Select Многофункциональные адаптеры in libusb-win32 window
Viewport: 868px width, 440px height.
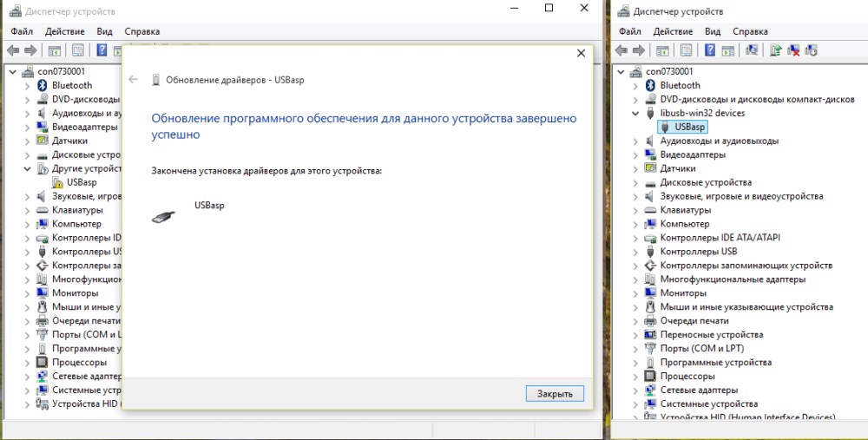coord(733,279)
